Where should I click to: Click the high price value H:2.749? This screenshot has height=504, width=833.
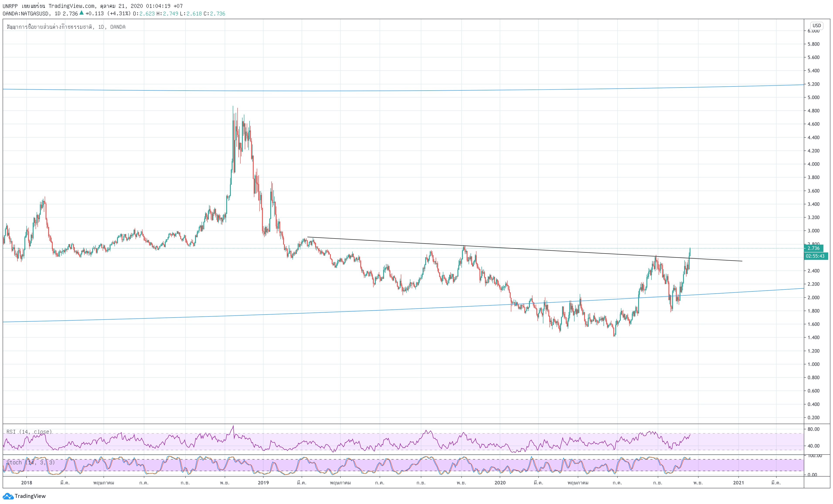(x=167, y=14)
